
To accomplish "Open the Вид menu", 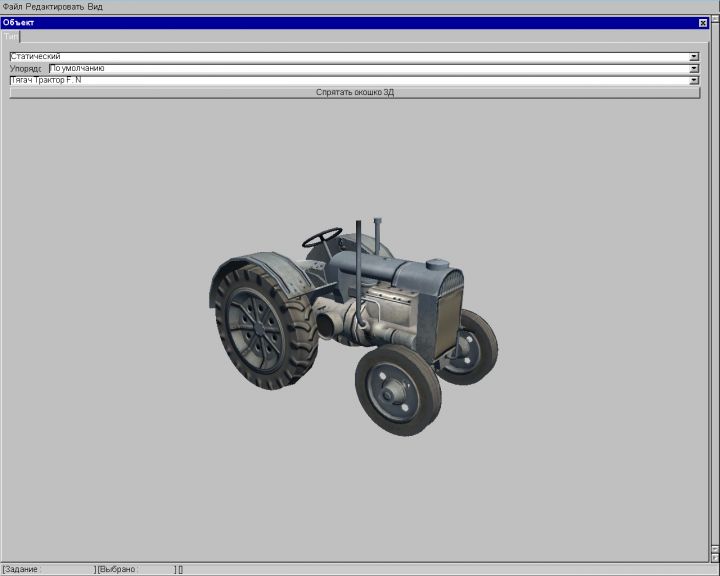I will (x=95, y=6).
